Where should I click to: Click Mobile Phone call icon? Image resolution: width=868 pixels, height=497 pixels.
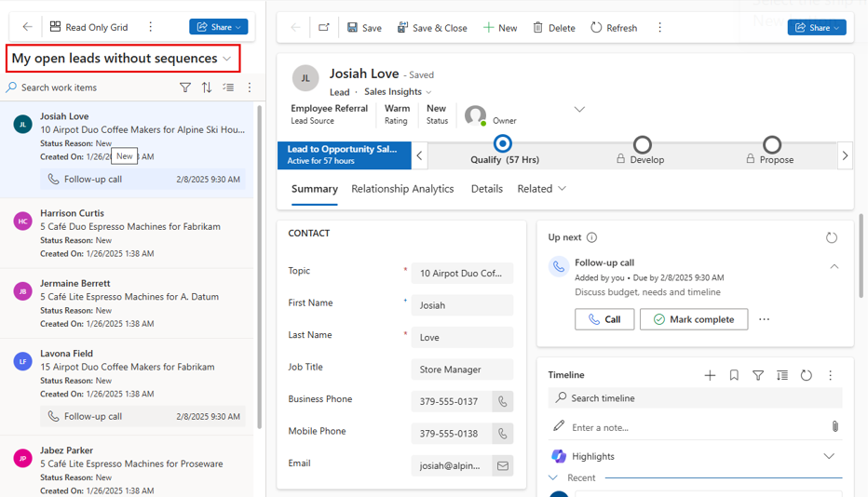tap(503, 434)
